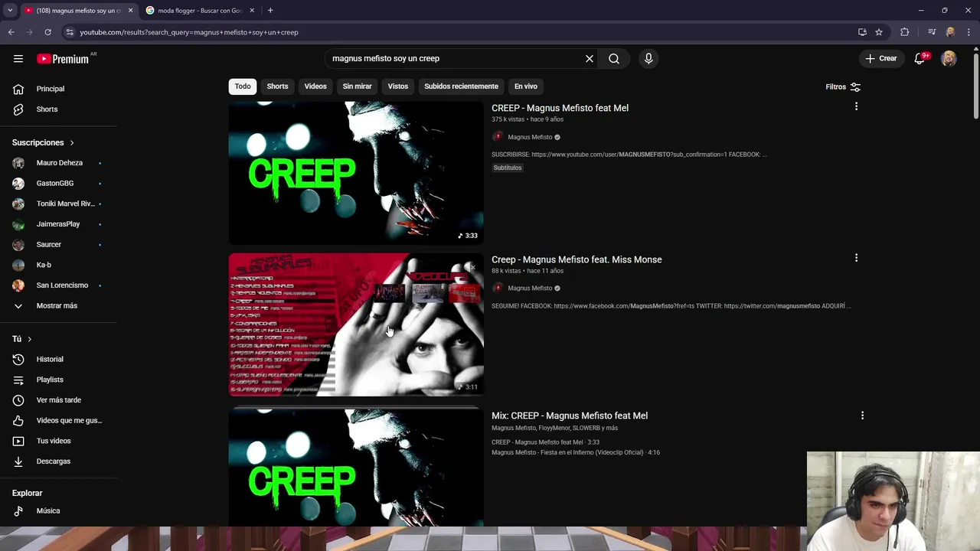Select the Videos filter chip

point(315,86)
